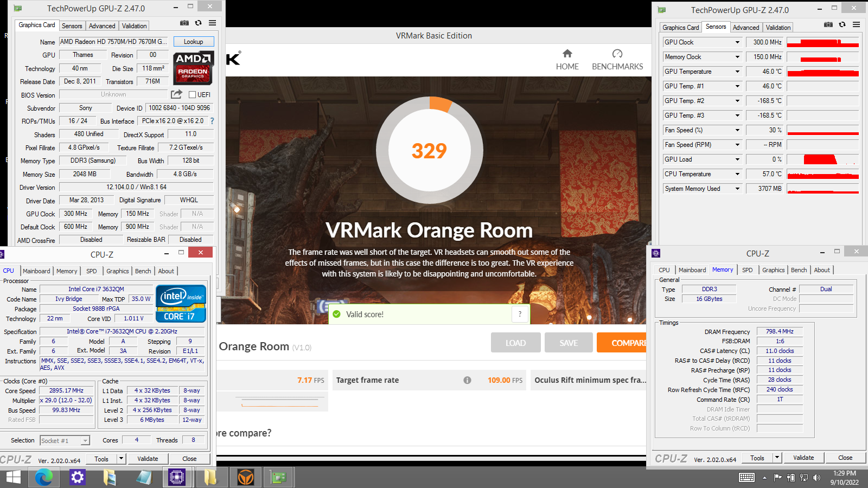Click the CPU-Z icon on the taskbar
This screenshot has height=488, width=868.
tap(177, 477)
